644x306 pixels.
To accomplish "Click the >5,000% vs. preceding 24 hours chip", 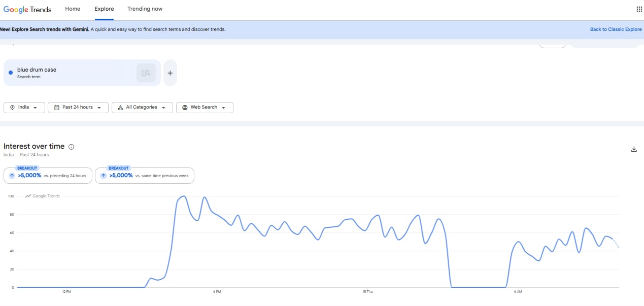I will [x=48, y=176].
